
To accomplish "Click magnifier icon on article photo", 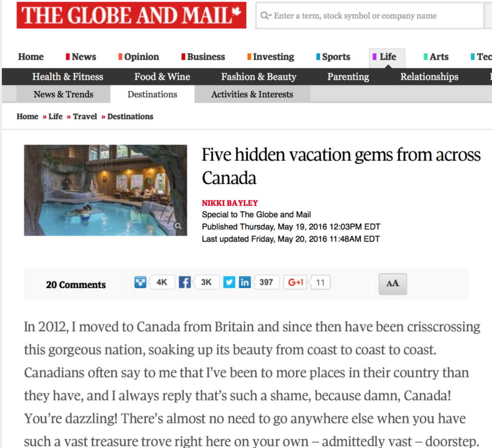I will click(x=178, y=226).
